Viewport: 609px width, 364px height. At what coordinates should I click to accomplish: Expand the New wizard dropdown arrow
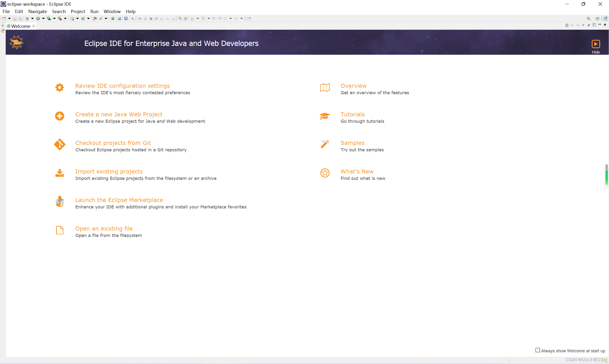(9, 19)
